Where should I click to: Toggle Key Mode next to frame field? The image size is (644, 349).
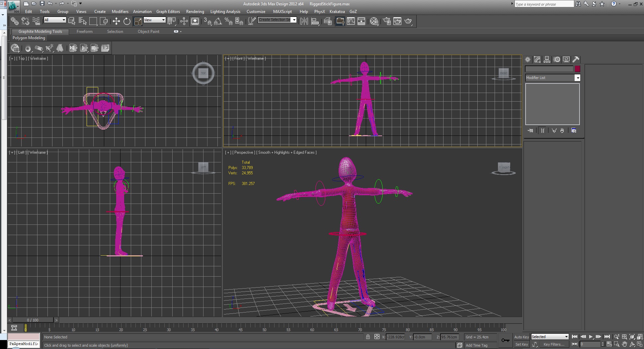point(575,344)
